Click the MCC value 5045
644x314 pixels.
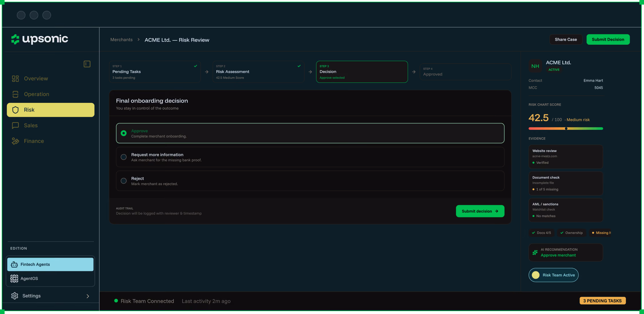[x=599, y=88]
